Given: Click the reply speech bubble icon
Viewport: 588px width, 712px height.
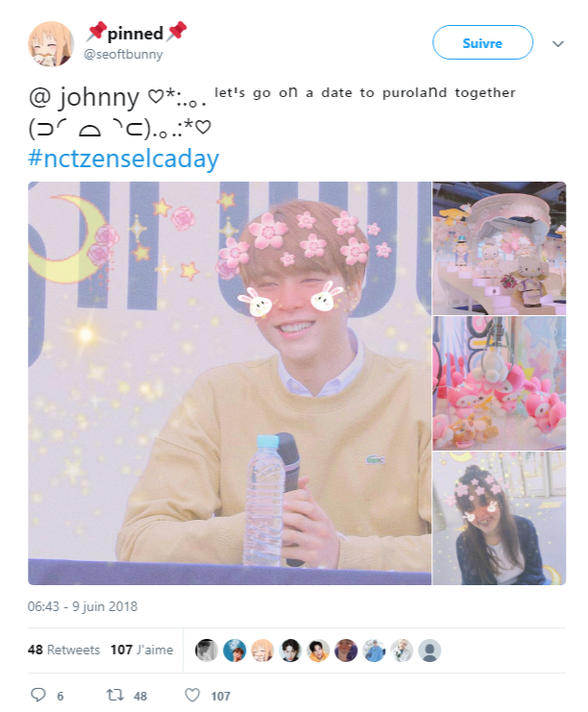Looking at the screenshot, I should coord(38,695).
